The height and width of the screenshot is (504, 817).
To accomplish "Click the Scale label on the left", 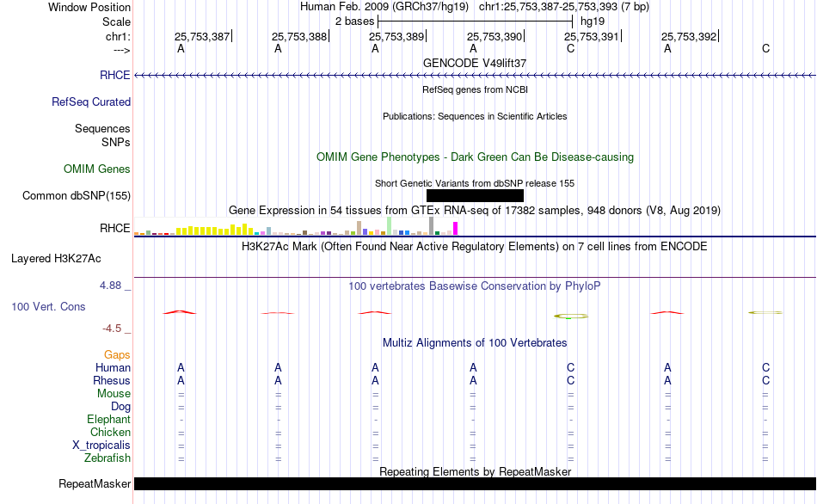I will 116,22.
